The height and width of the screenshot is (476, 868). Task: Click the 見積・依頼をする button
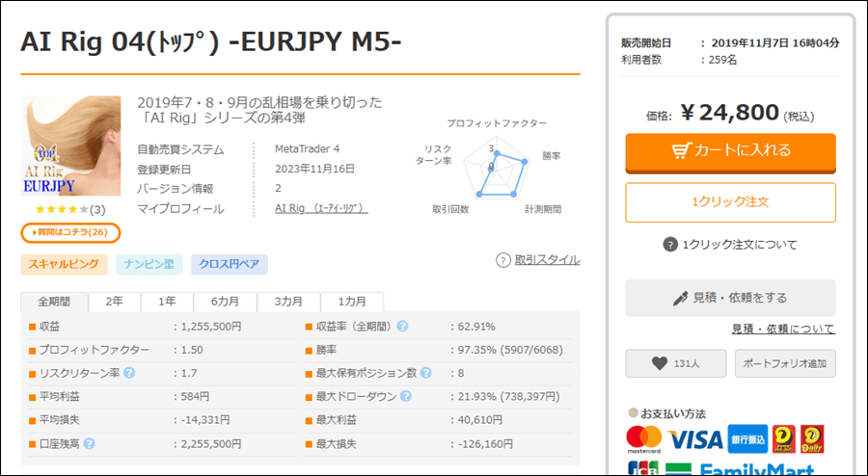tap(730, 298)
